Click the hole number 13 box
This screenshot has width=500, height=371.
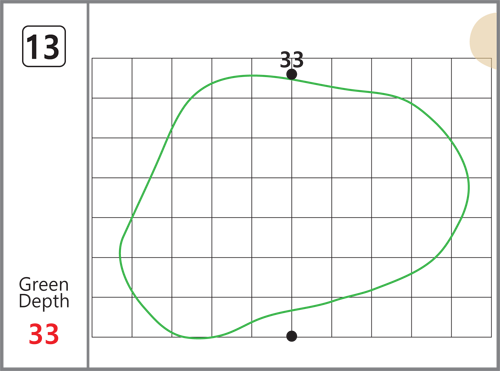(44, 46)
